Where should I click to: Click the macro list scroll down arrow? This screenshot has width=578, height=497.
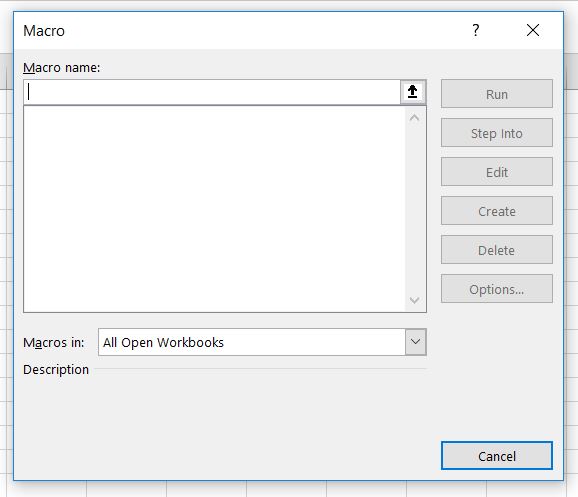point(414,300)
